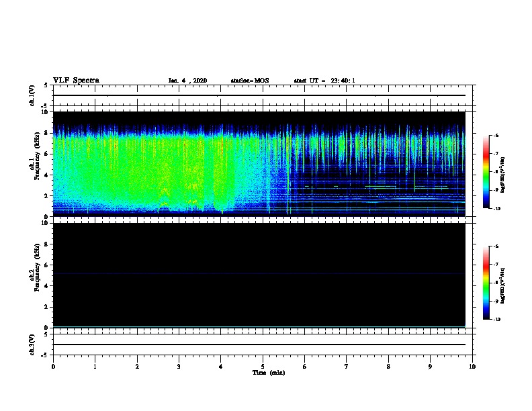Click the "ch.3(V)" bottom axis label
The height and width of the screenshot is (411, 532).
click(32, 345)
